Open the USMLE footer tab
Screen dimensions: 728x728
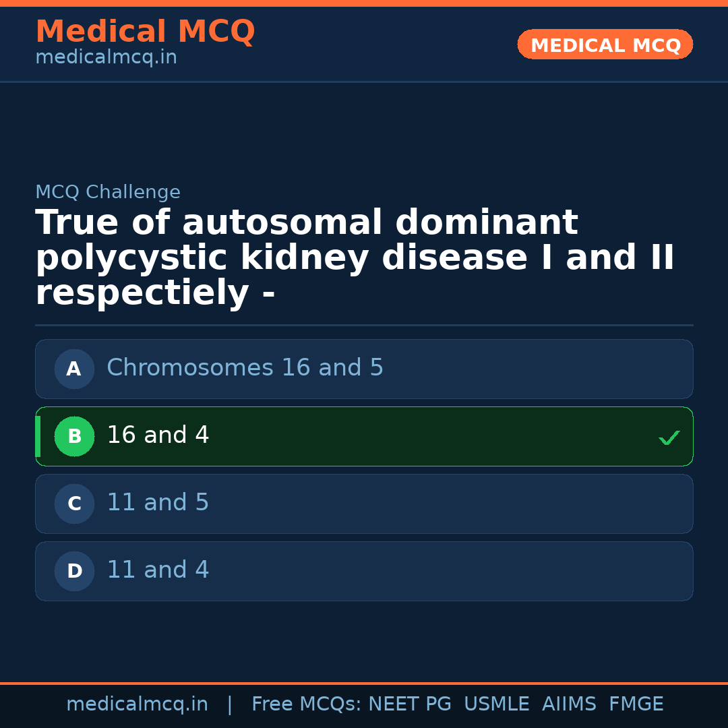coord(497,704)
